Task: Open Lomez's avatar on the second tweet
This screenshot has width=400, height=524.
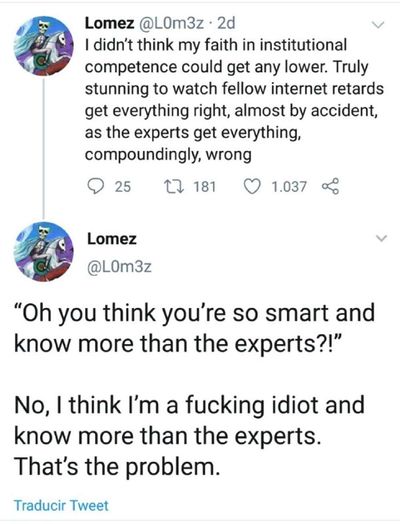Action: 43,252
